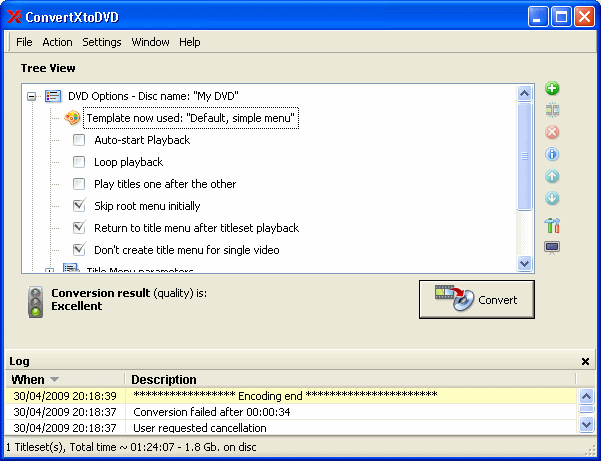Click the palette template icon
601x461 pixels.
click(x=72, y=118)
